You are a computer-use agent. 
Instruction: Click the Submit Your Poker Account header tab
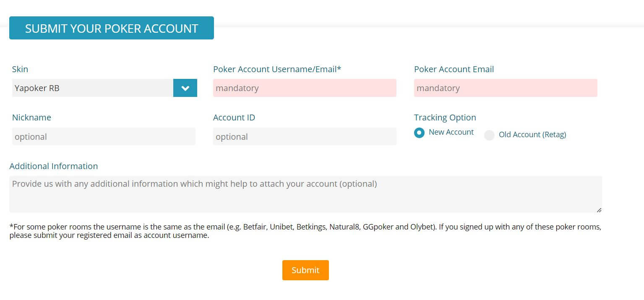112,28
